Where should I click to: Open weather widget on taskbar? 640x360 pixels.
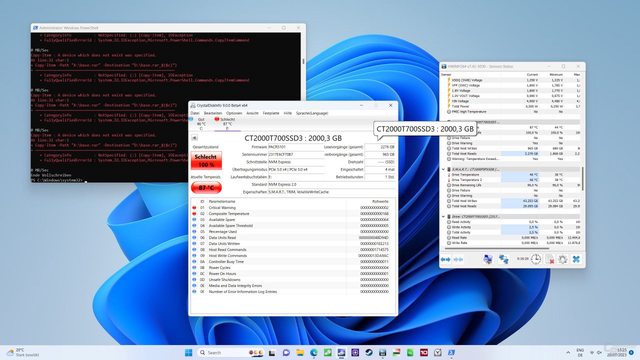click(x=23, y=352)
